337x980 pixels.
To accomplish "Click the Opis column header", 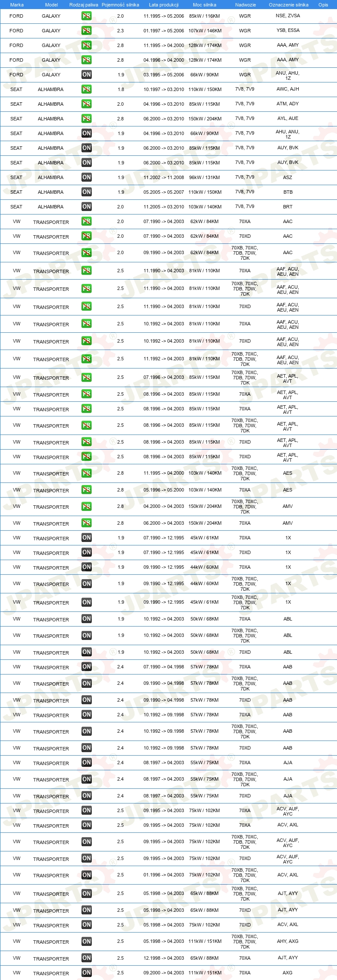I will [x=323, y=5].
